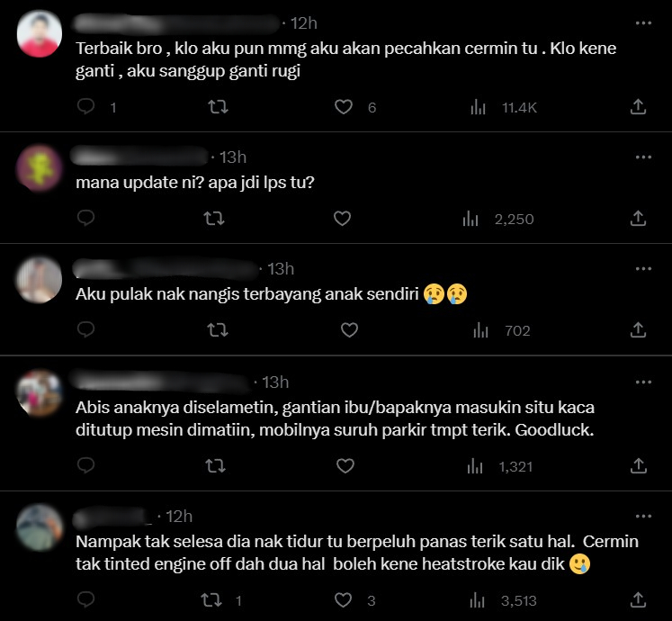Screen dimensions: 672x621
Task: Open more menu on 'Aku pulak nak nangis' tweet
Action: pos(643,269)
